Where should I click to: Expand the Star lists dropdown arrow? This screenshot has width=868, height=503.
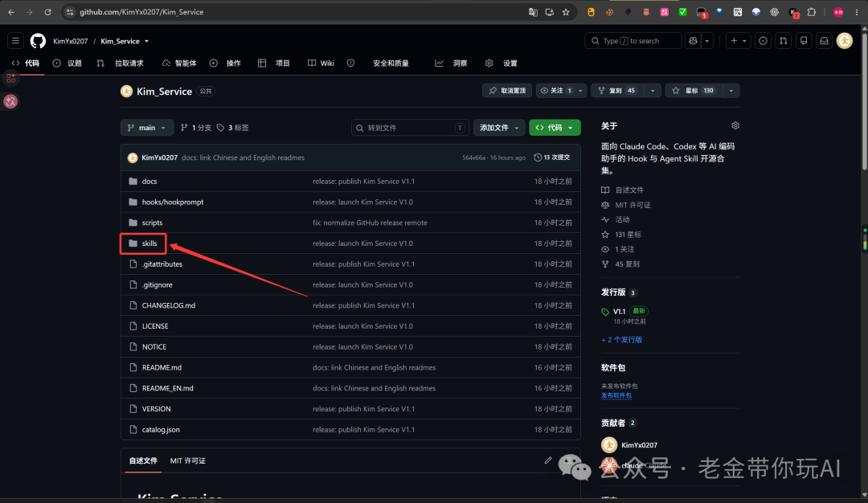click(731, 91)
